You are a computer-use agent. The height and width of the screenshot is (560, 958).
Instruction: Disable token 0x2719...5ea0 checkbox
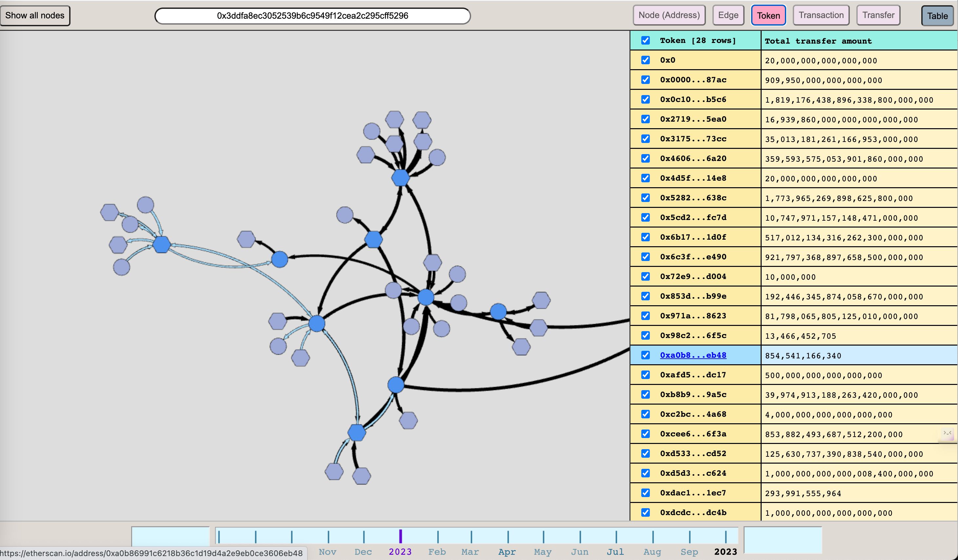pyautogui.click(x=646, y=119)
